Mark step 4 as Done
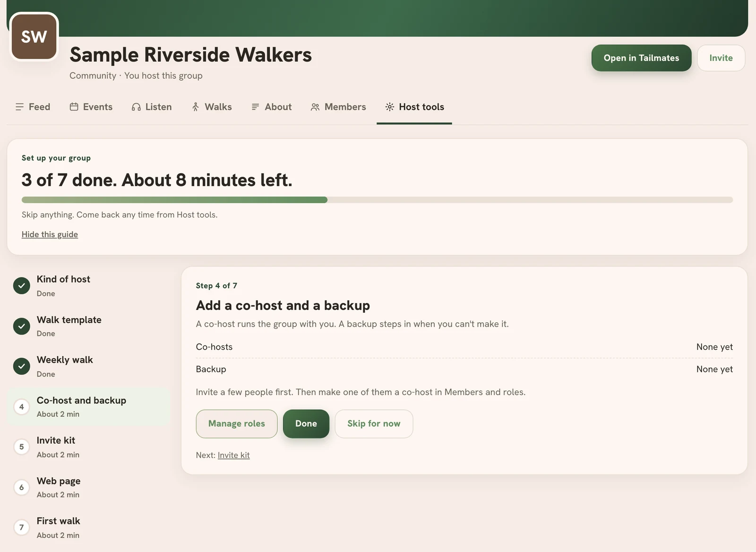This screenshot has width=756, height=552. pos(306,424)
